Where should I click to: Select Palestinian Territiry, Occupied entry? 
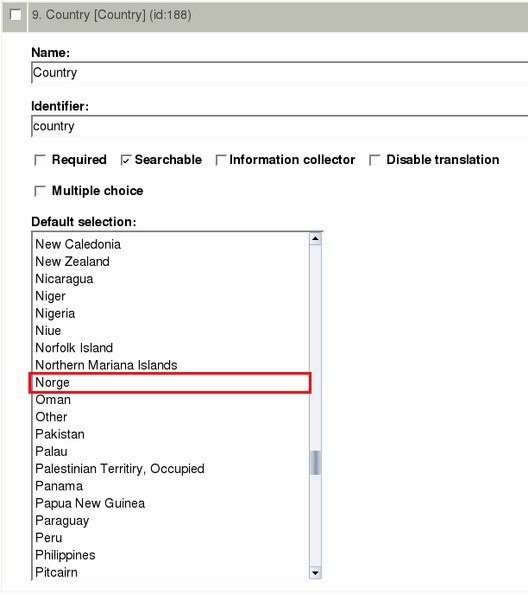pos(171,469)
